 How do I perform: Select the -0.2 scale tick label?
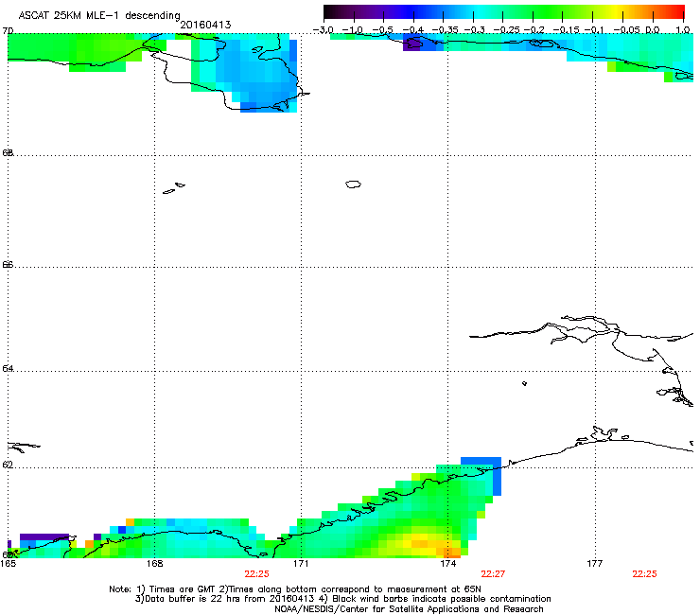534,30
